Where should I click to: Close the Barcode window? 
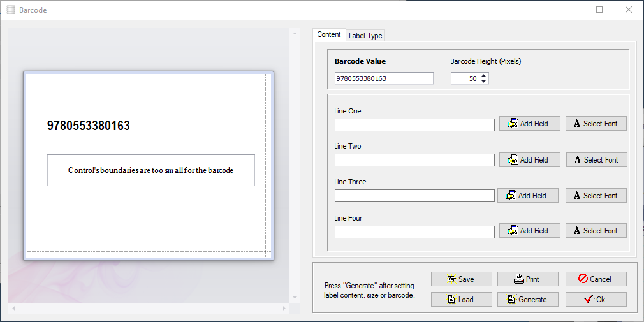coord(629,10)
